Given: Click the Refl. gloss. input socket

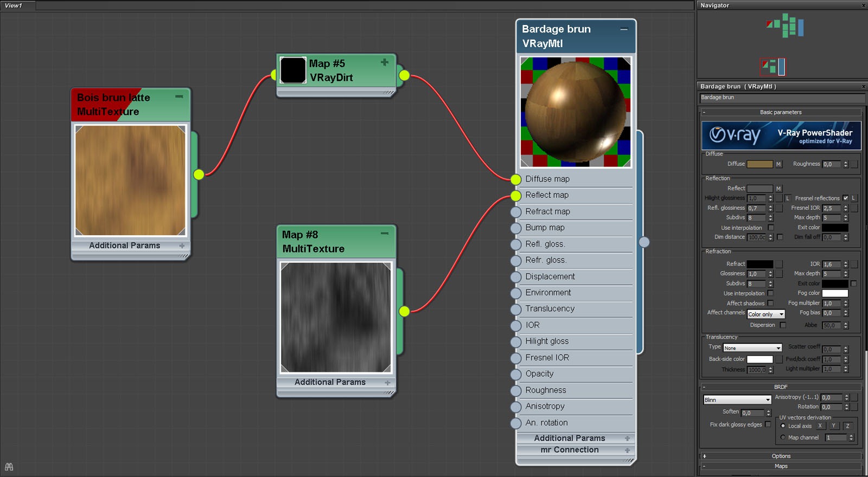Looking at the screenshot, I should pyautogui.click(x=515, y=244).
